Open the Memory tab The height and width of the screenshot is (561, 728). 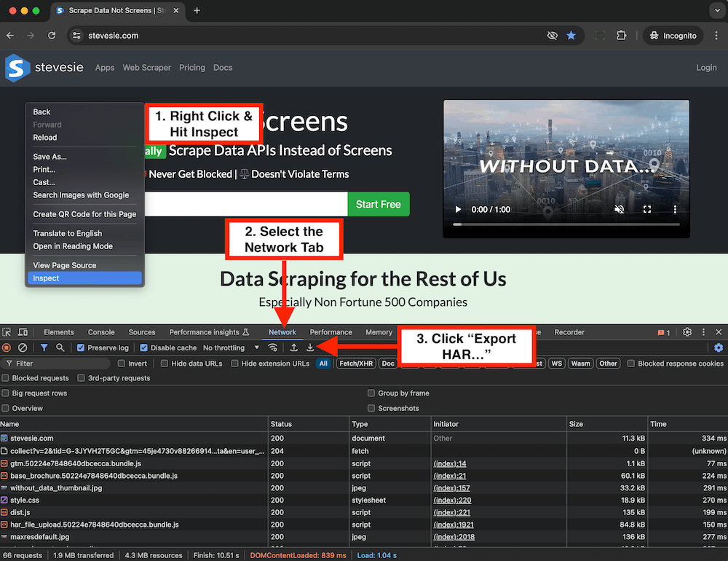click(379, 332)
